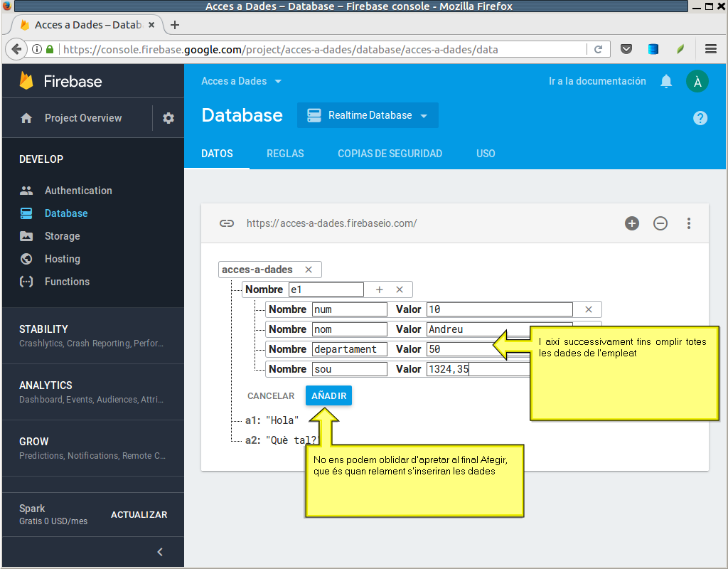Viewport: 728px width, 569px height.
Task: Open project settings gear icon
Action: tap(168, 118)
